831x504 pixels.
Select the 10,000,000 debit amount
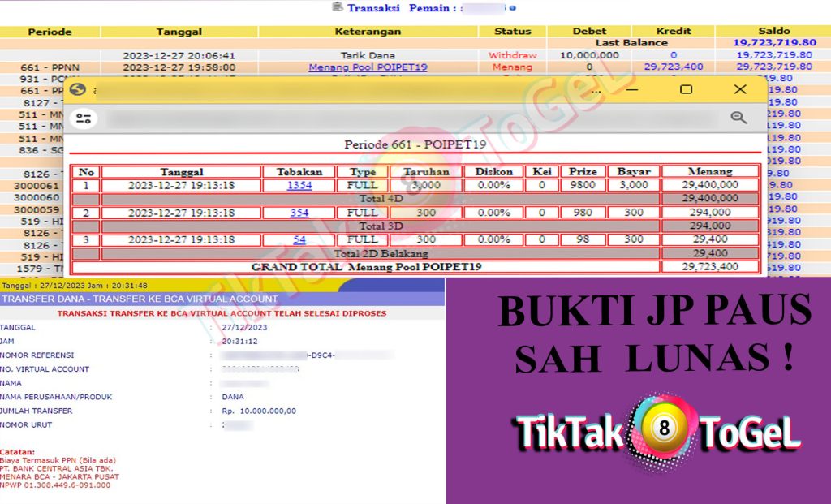pos(589,55)
